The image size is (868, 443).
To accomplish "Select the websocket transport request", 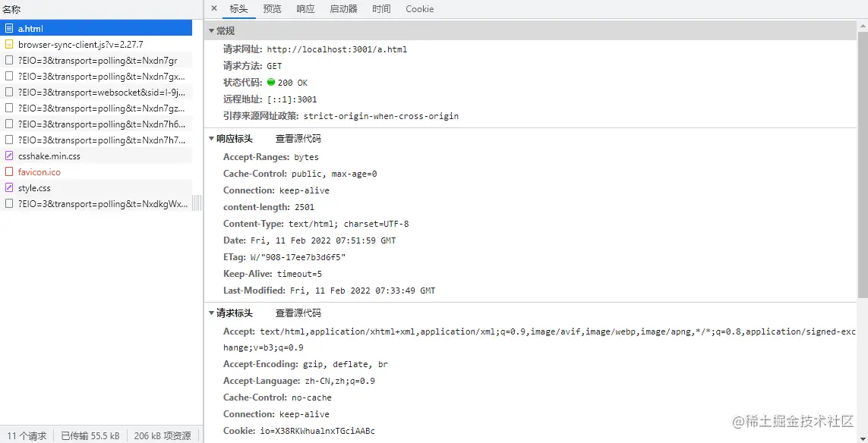I will pyautogui.click(x=96, y=93).
